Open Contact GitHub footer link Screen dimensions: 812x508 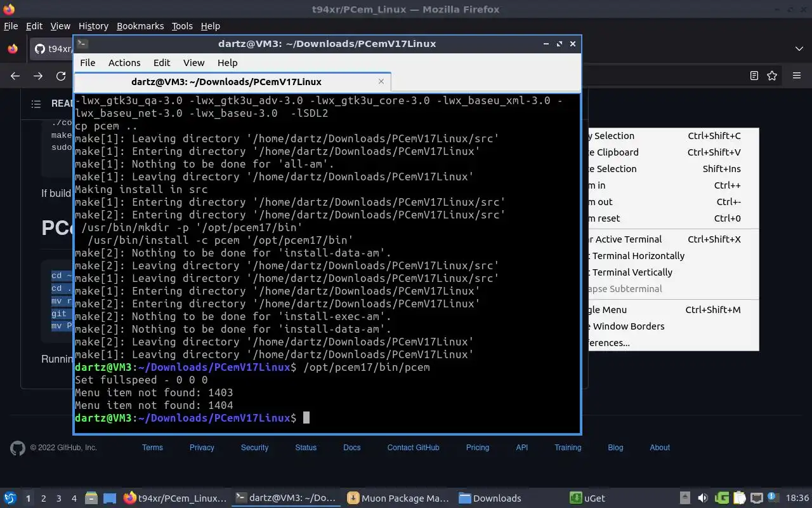click(413, 448)
